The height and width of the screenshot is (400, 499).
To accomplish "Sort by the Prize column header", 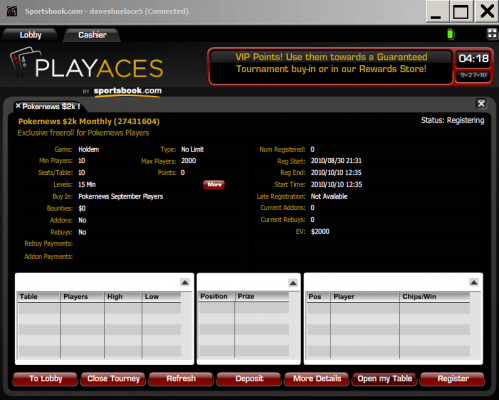I will pyautogui.click(x=262, y=296).
